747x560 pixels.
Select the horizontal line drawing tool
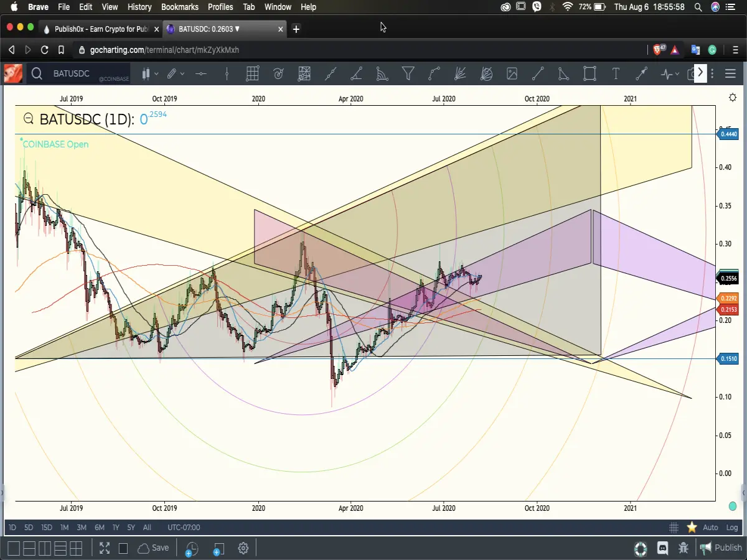click(x=200, y=74)
